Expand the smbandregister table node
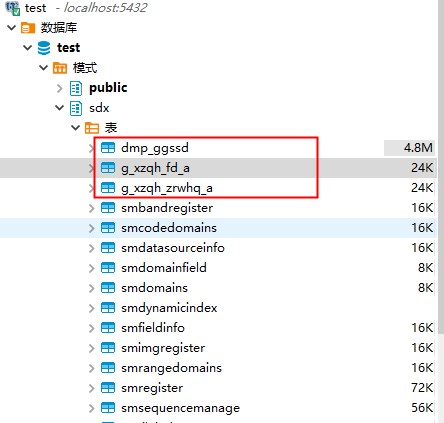Image resolution: width=444 pixels, height=423 pixels. click(x=92, y=208)
